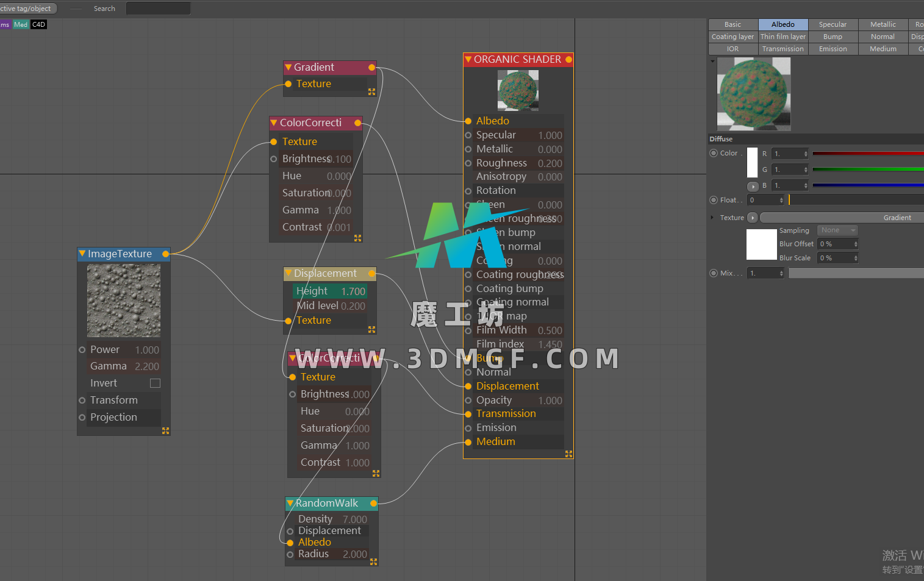Click the Displacement node's output port

(x=371, y=274)
